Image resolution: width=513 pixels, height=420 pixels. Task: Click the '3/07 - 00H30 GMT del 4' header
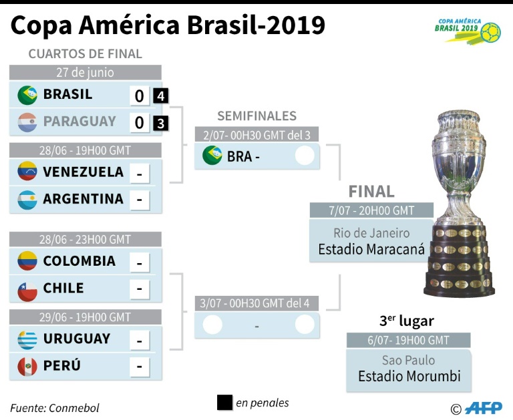256,303
